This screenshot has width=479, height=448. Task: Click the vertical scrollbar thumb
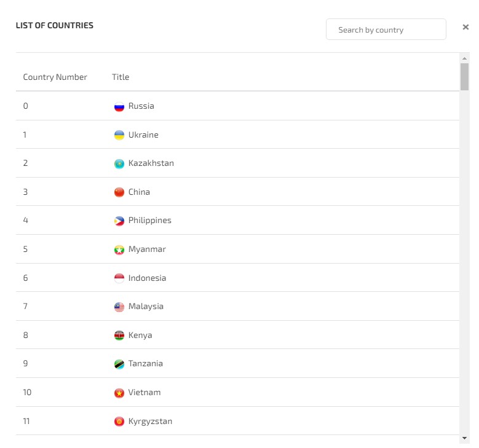464,77
